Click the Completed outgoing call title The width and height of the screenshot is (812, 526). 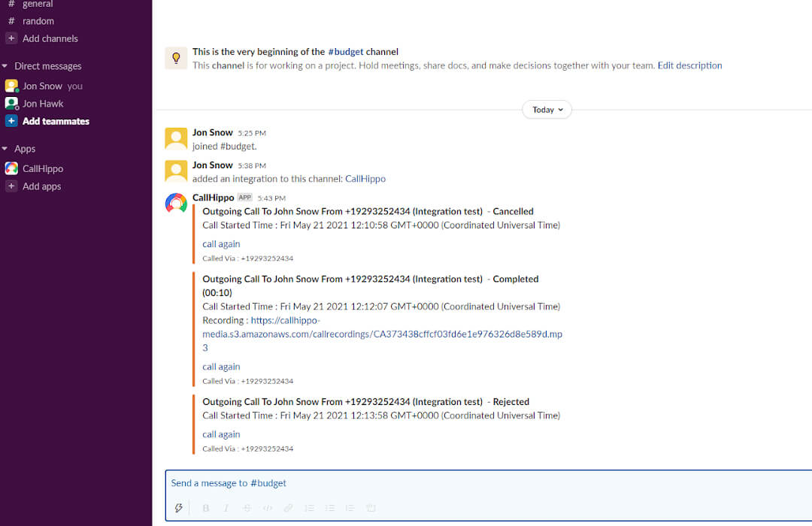coord(370,286)
